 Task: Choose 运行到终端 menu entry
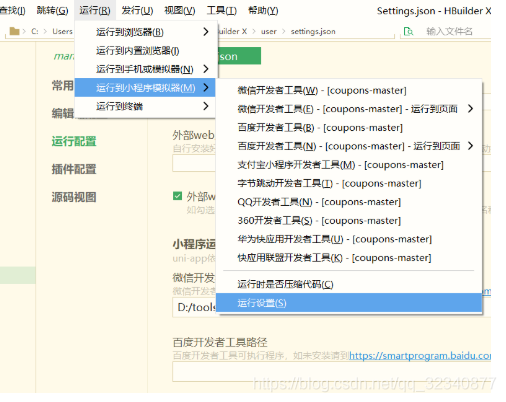[x=146, y=106]
